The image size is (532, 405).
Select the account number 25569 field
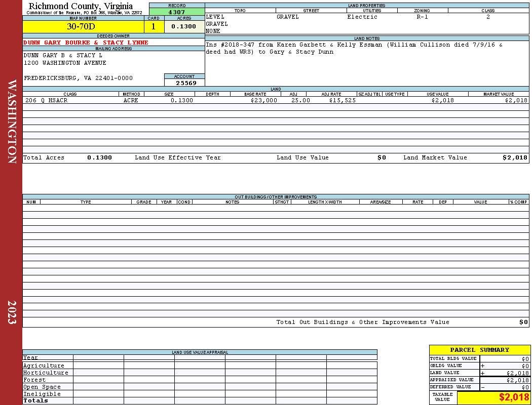pyautogui.click(x=184, y=83)
